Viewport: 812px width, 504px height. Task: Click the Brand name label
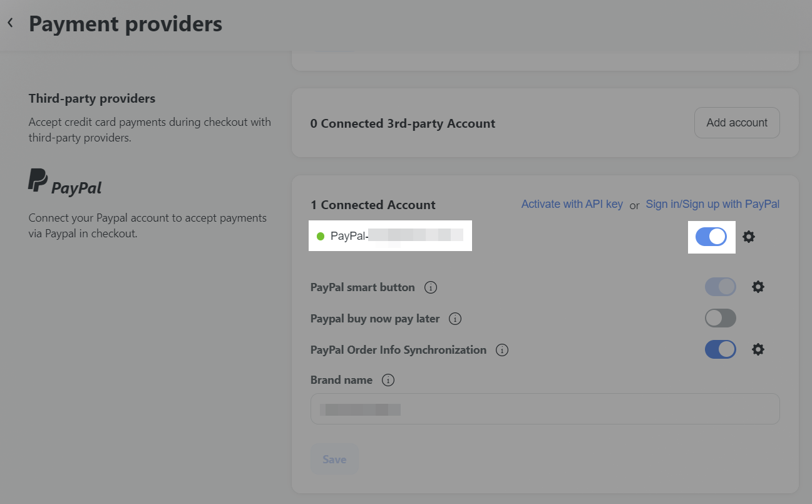pyautogui.click(x=341, y=380)
